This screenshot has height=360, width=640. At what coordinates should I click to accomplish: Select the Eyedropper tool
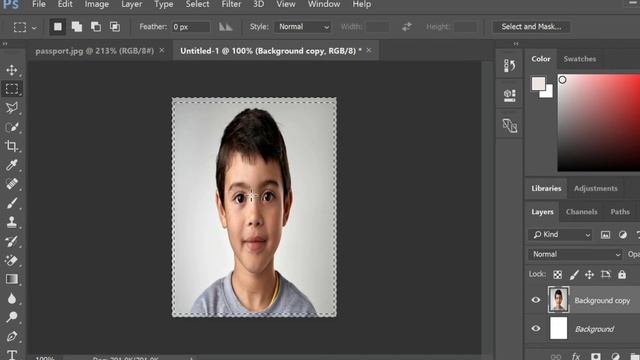tap(11, 165)
